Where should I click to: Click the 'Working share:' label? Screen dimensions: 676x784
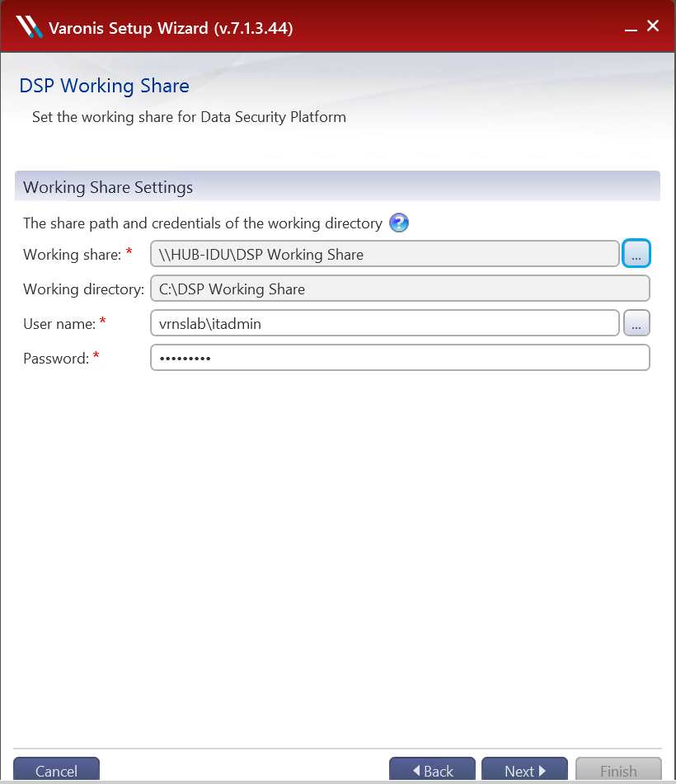72,255
